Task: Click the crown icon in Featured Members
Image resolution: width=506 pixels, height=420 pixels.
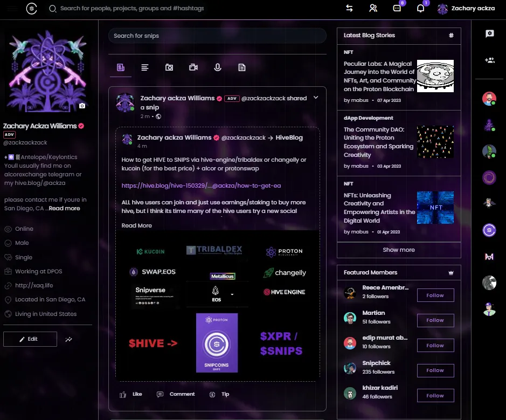Action: (x=451, y=273)
